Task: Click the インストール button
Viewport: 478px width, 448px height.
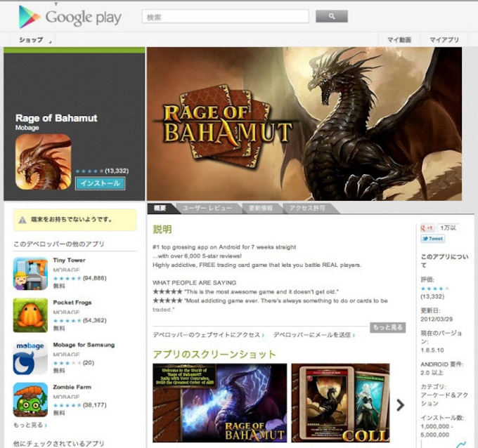Action: click(100, 184)
